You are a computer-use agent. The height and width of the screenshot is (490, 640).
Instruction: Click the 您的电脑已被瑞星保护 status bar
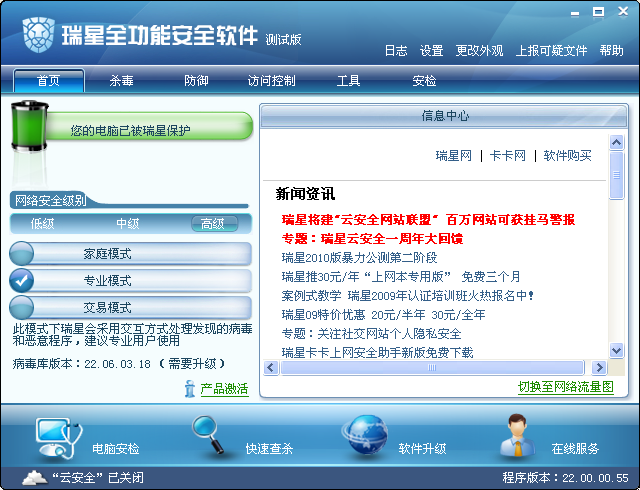[x=149, y=127]
